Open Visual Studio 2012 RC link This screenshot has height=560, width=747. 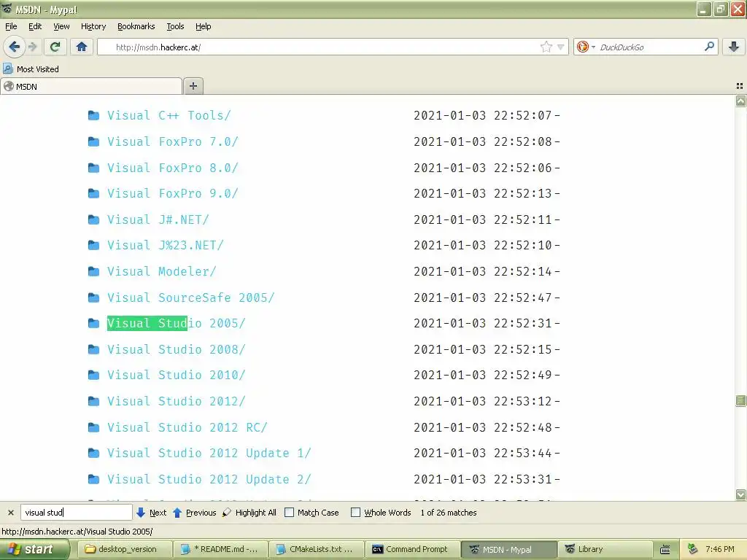tap(187, 427)
